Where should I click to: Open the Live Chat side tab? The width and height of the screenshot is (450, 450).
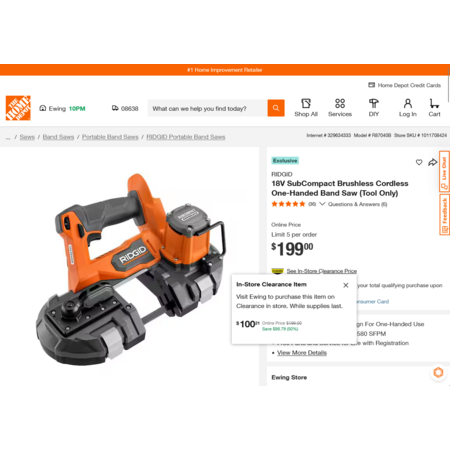pos(444,171)
